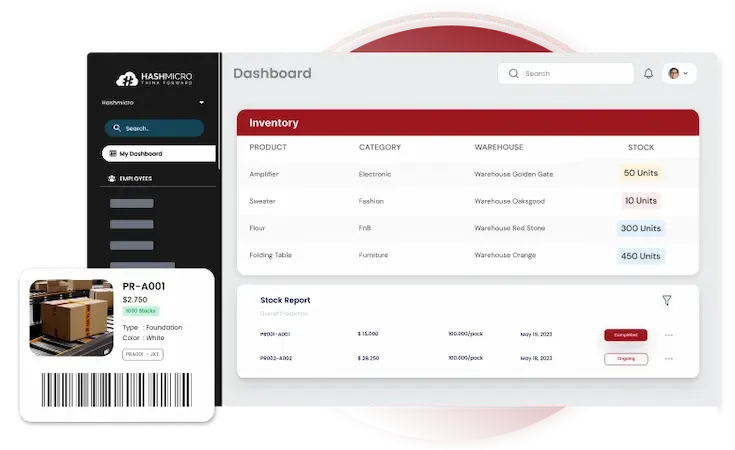Click Warehouse Oaksgood cell

pyautogui.click(x=510, y=201)
